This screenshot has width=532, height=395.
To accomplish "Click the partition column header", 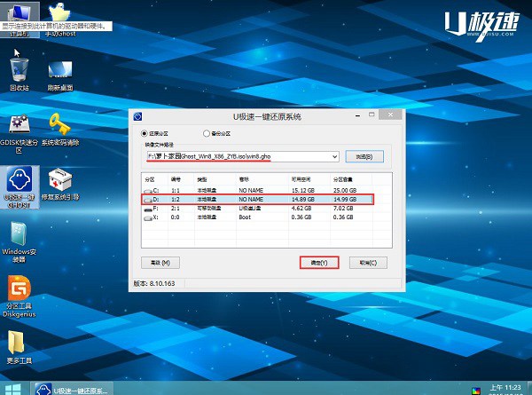I will coord(154,179).
